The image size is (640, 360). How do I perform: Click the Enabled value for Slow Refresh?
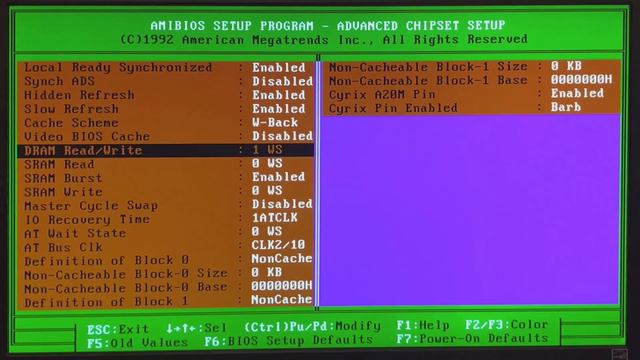click(279, 109)
